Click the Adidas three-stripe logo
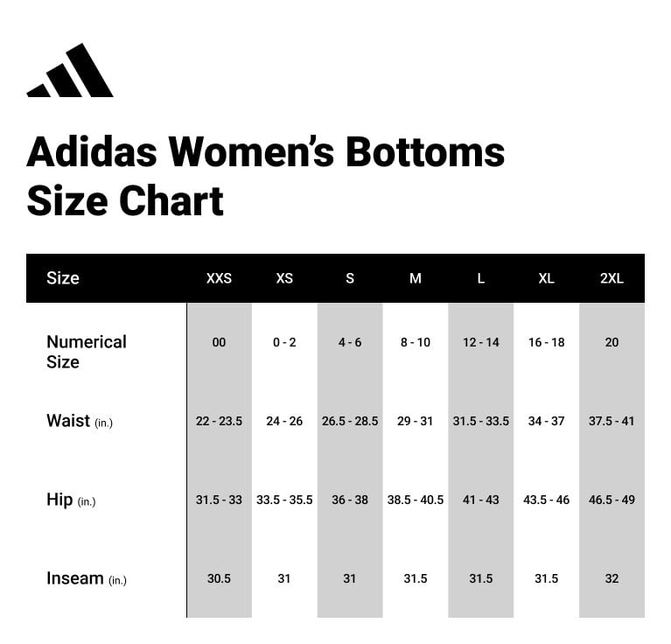Image resolution: width=671 pixels, height=644 pixels. click(70, 71)
